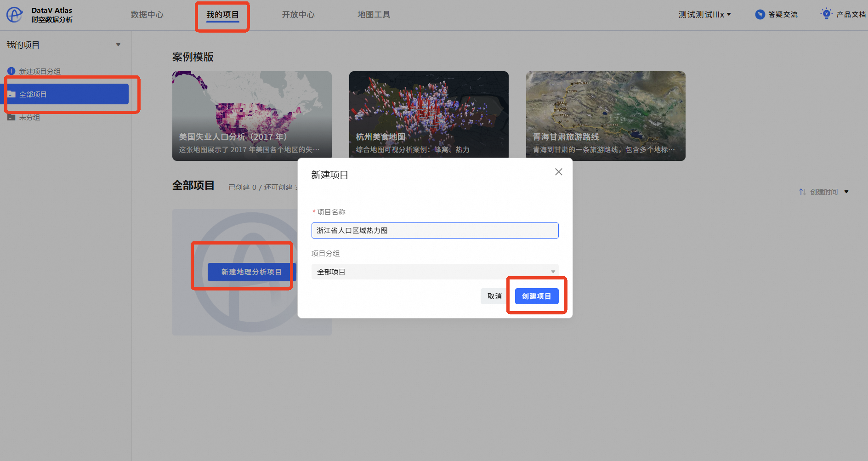The width and height of the screenshot is (868, 461).
Task: Click the 案例模版 heading text
Action: click(x=193, y=57)
